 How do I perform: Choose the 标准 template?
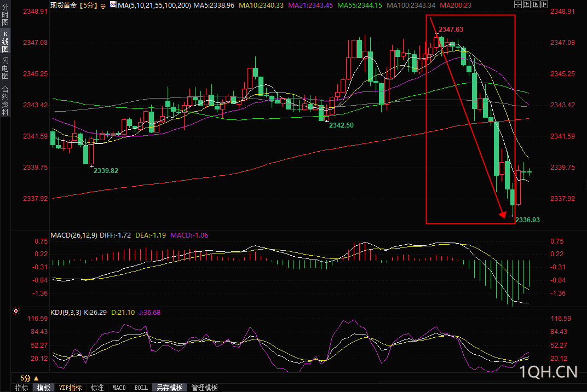(97, 388)
